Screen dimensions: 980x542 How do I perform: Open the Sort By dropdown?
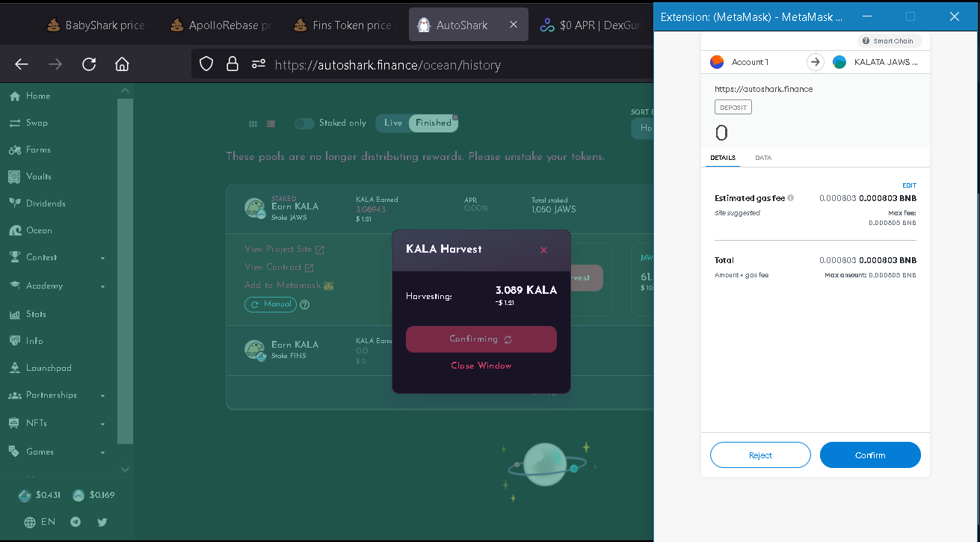[x=641, y=129]
